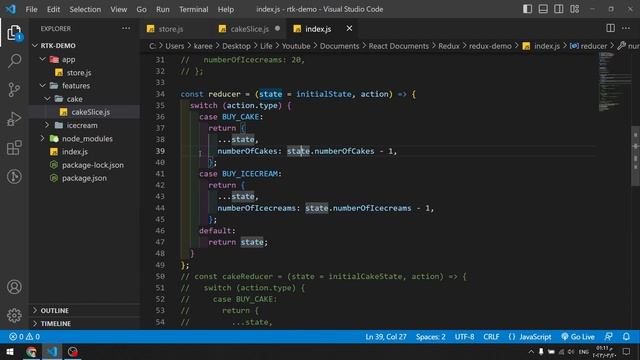Open the Selection menu
Viewport: 640px width, 360px height.
point(85,9)
